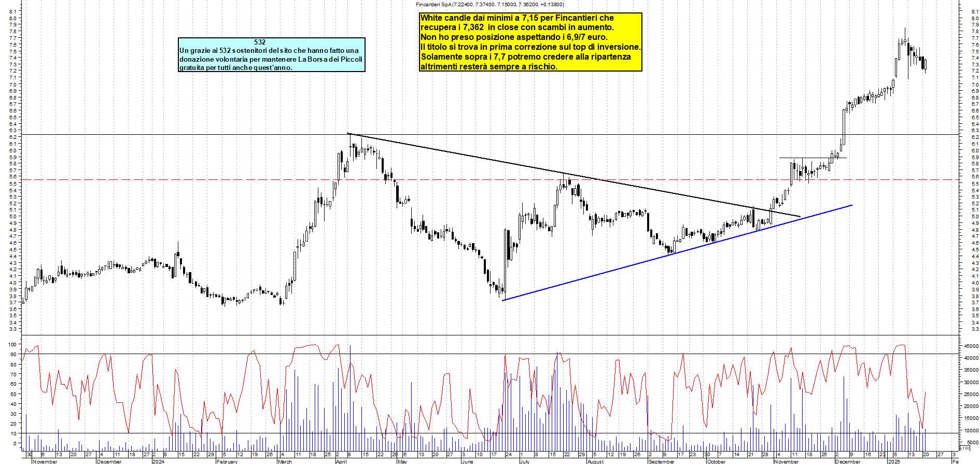
Task: Select the yellow annotation line starting 'White candle dai minimi'
Action: pos(517,18)
